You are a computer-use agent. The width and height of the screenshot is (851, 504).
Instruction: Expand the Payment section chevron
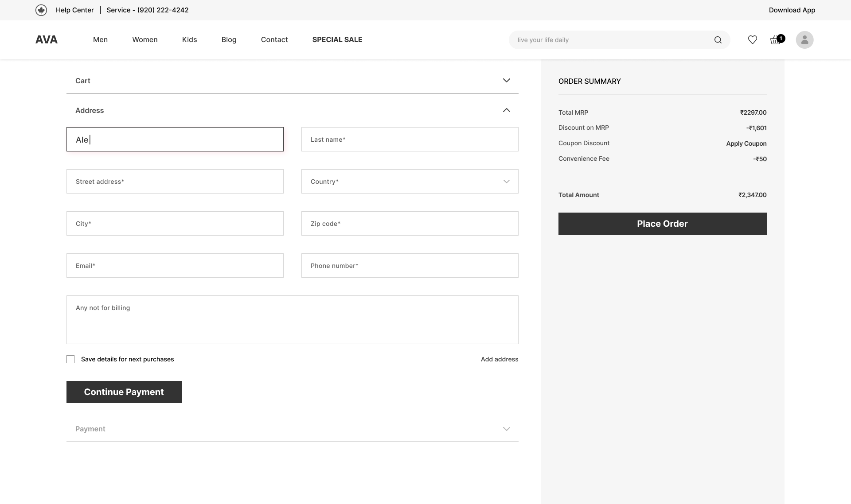click(x=507, y=429)
